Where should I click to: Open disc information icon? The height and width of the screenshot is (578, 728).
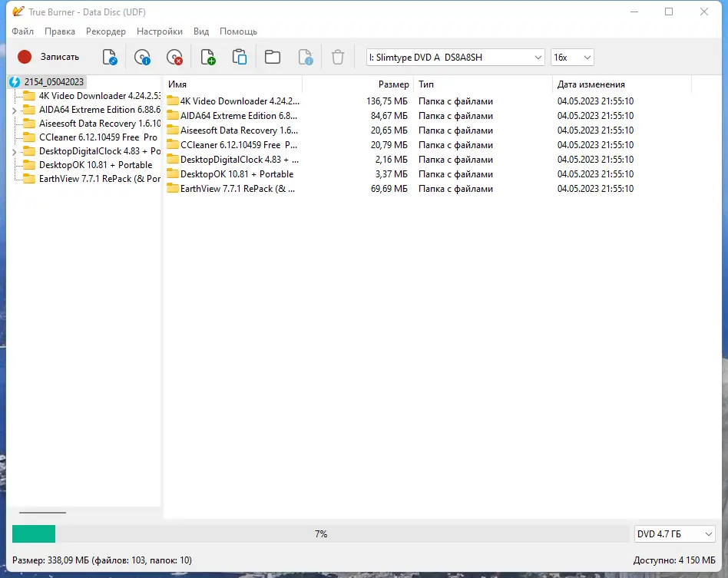tap(142, 57)
